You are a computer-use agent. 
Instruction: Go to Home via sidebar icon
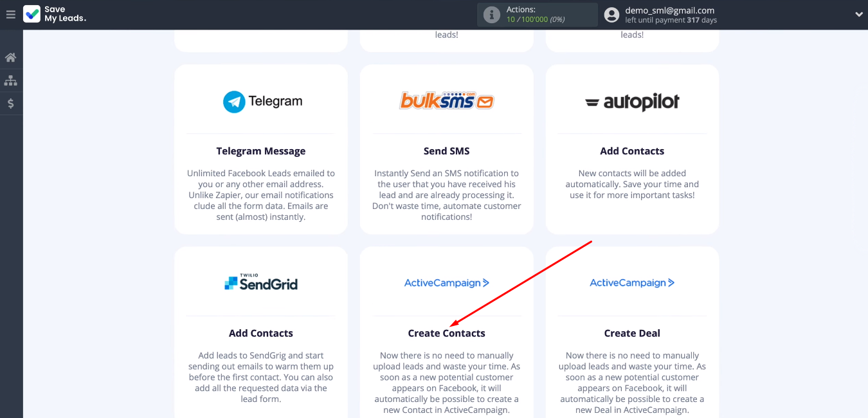[x=11, y=58]
